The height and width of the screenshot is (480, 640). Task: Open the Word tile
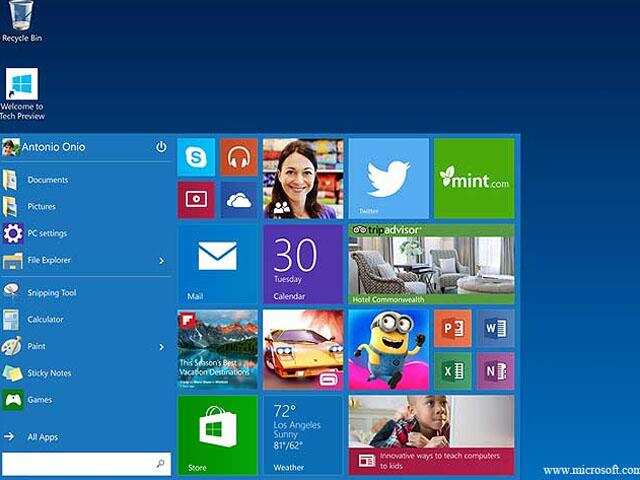tap(495, 328)
